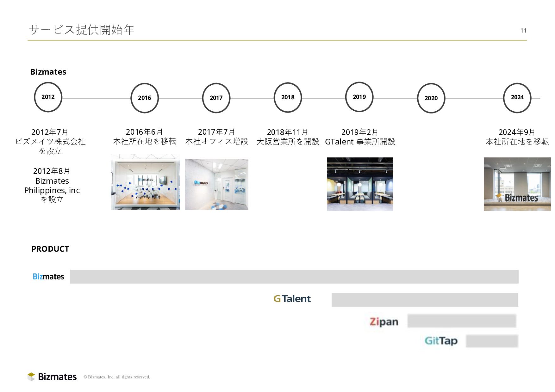Click the text 本社オフィス増設
This screenshot has height=392, width=555.
coord(217,141)
